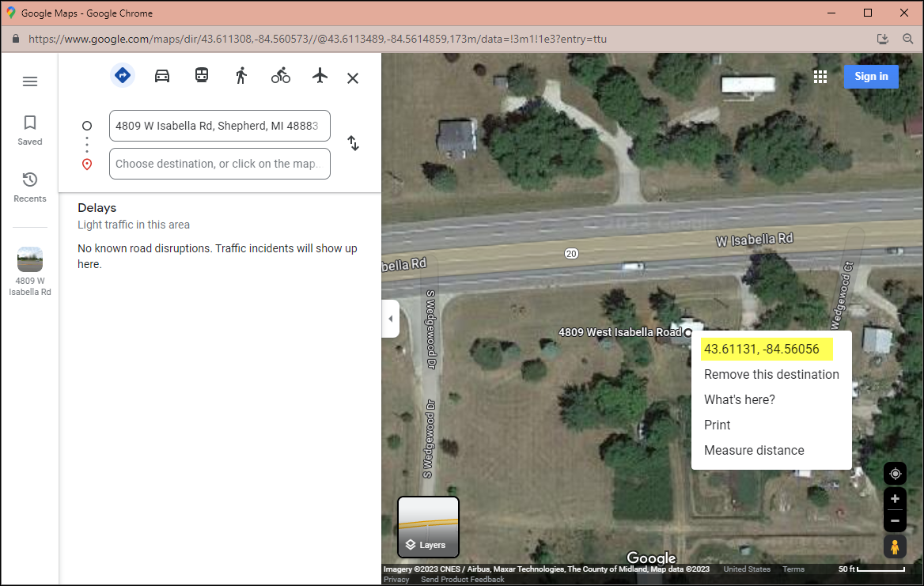Open Saved places

point(29,130)
